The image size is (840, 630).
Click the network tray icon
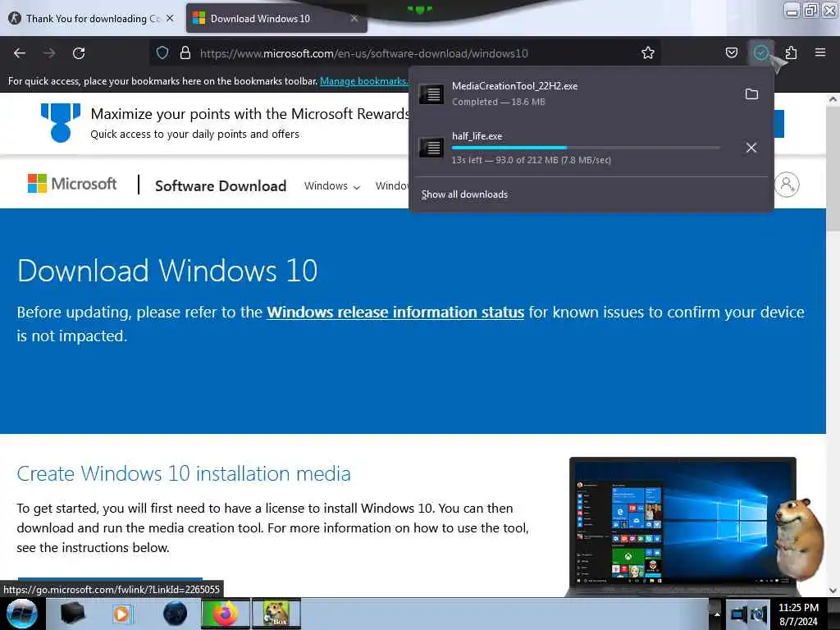pos(739,614)
